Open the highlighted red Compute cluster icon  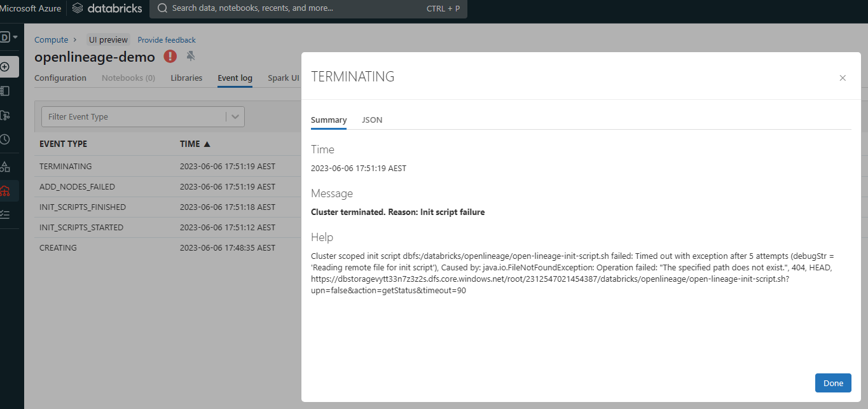(x=10, y=190)
